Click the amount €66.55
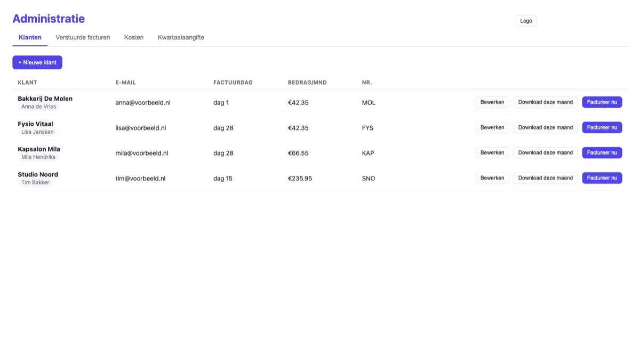 pyautogui.click(x=298, y=153)
